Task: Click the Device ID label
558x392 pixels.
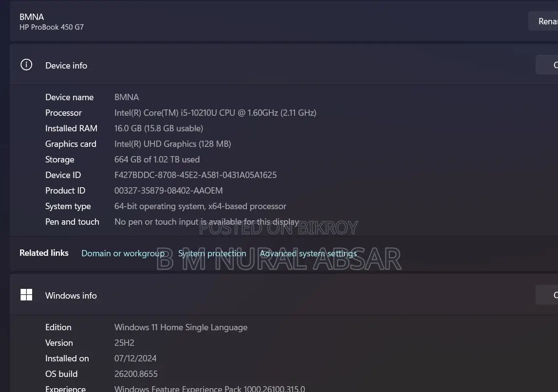Action: 63,175
